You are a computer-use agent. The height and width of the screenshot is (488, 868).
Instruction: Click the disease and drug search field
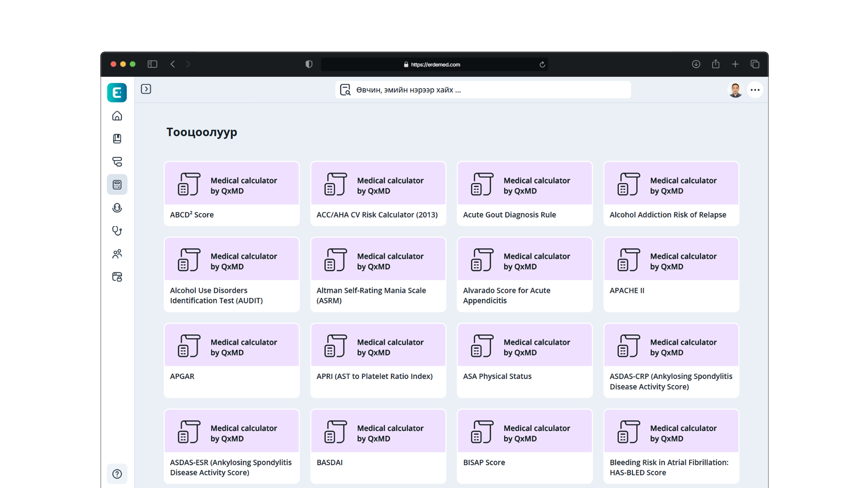(483, 90)
